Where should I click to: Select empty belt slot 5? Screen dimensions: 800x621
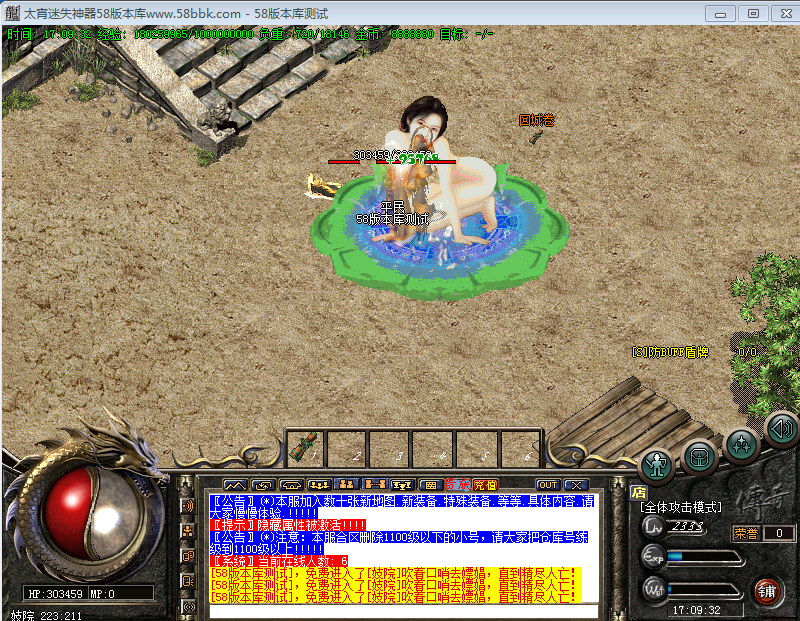click(x=476, y=447)
